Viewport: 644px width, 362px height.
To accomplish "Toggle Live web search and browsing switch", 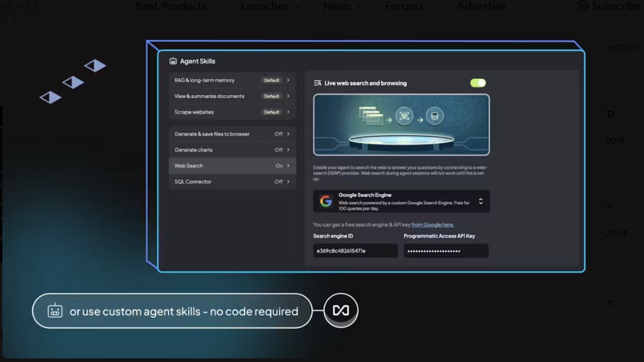I will point(478,83).
